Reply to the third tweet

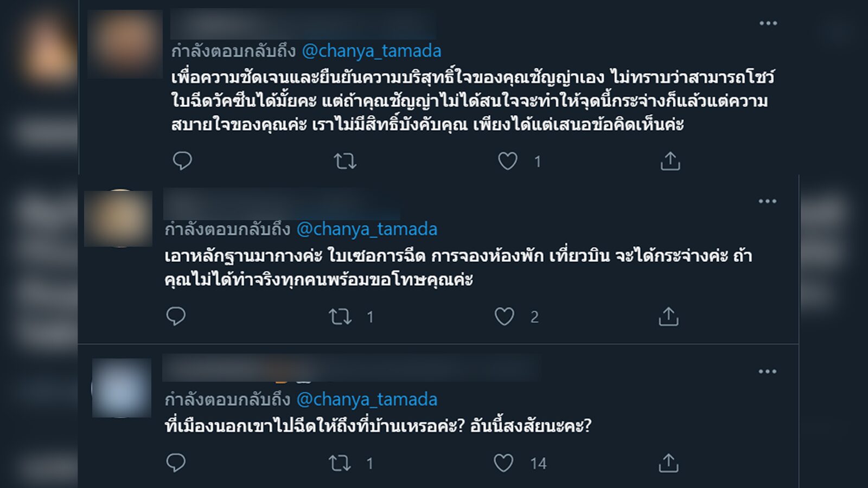click(x=176, y=463)
